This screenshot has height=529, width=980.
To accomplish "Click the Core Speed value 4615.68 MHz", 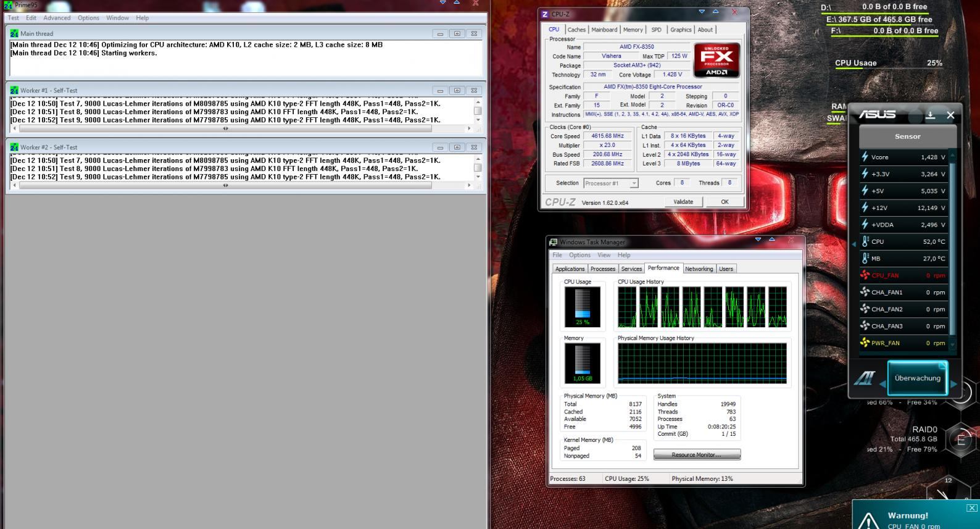I will click(607, 136).
